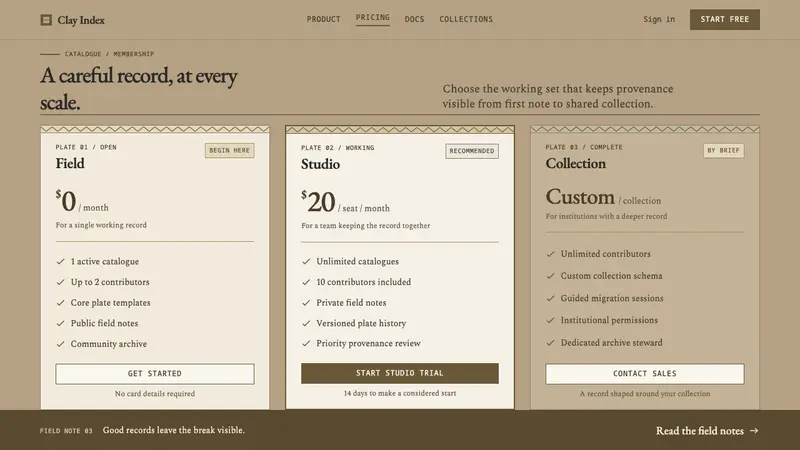Click the 'A careful record, at every scale.' heading
Image resolution: width=800 pixels, height=450 pixels.
(x=139, y=89)
